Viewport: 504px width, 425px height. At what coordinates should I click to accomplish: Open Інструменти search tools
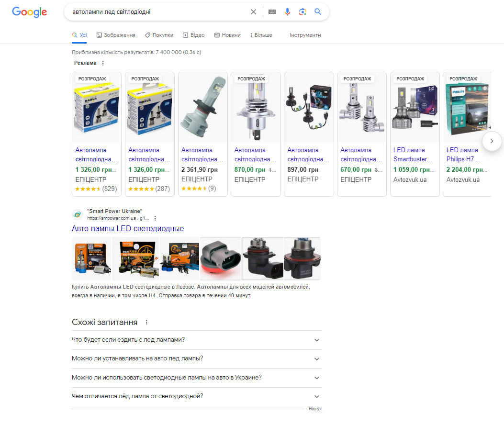[x=305, y=35]
